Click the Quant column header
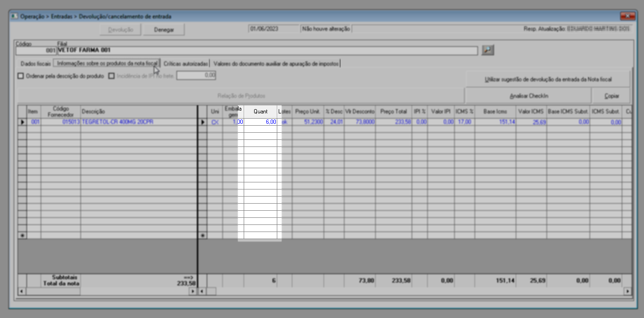This screenshot has width=644, height=318. [260, 112]
